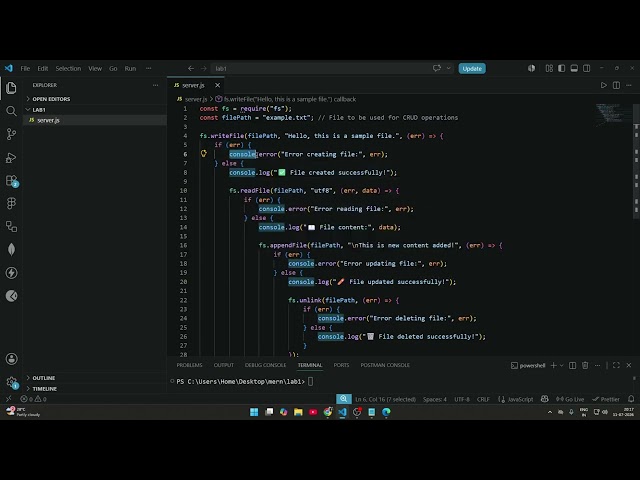Click the Run Code play icon

coord(603,85)
